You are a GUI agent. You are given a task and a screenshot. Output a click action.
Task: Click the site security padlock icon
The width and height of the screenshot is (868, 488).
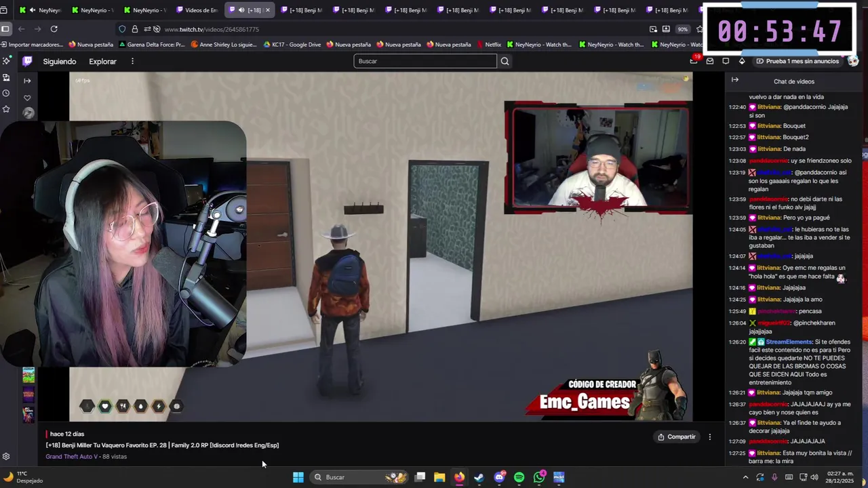(135, 29)
